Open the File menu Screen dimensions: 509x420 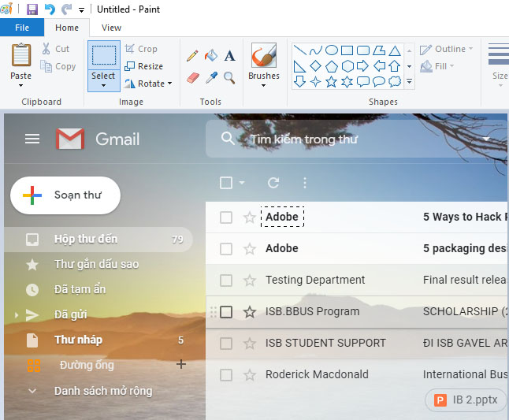click(x=22, y=28)
